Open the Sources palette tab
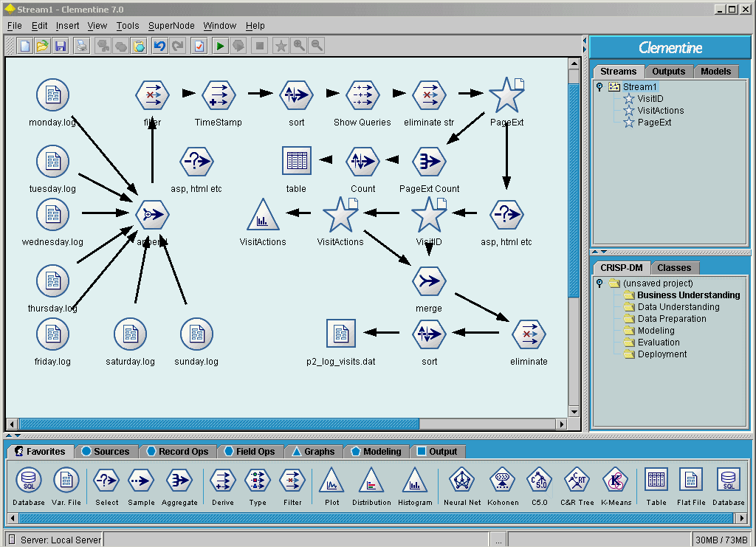 coord(106,452)
